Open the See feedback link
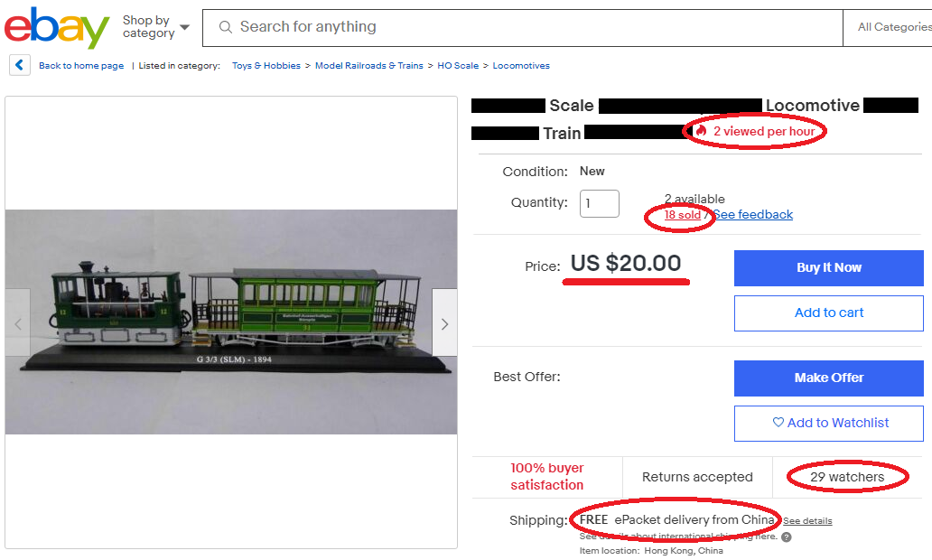The height and width of the screenshot is (560, 932). pyautogui.click(x=753, y=215)
